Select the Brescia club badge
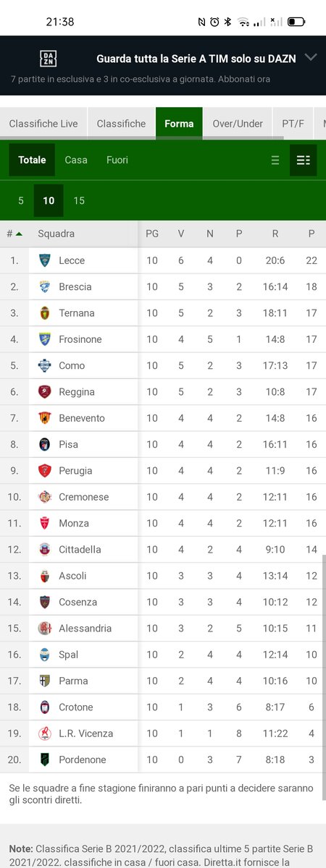 45,286
